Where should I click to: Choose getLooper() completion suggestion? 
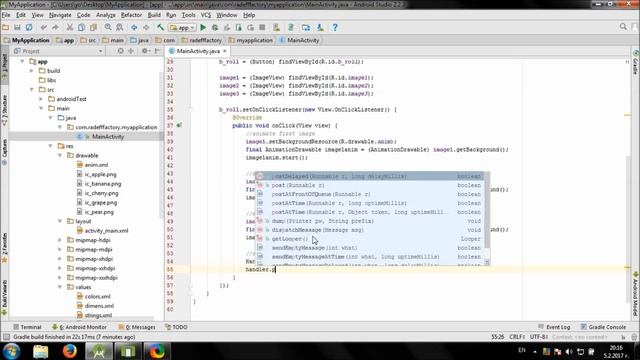370,239
